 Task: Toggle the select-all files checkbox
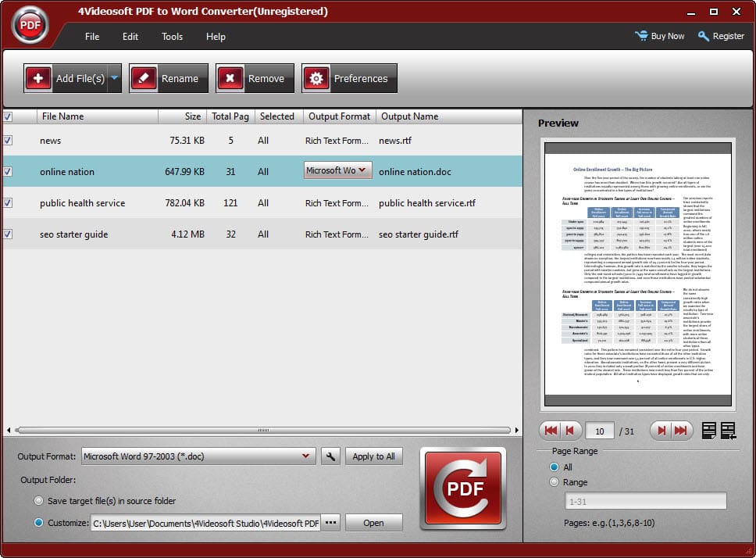tap(9, 116)
